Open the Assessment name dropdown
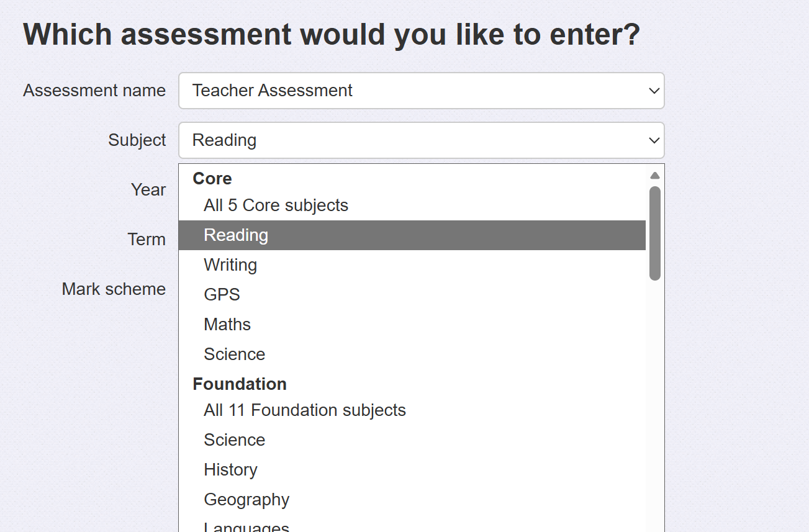This screenshot has height=532, width=809. point(421,91)
